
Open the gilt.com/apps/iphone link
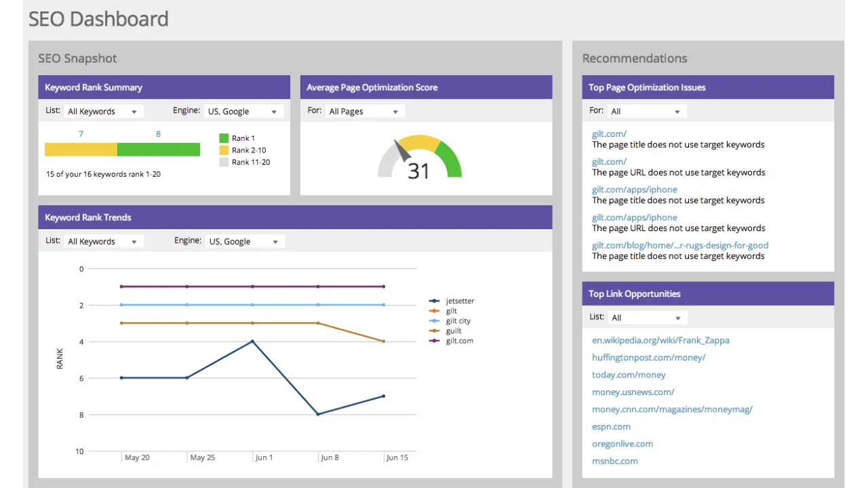634,189
